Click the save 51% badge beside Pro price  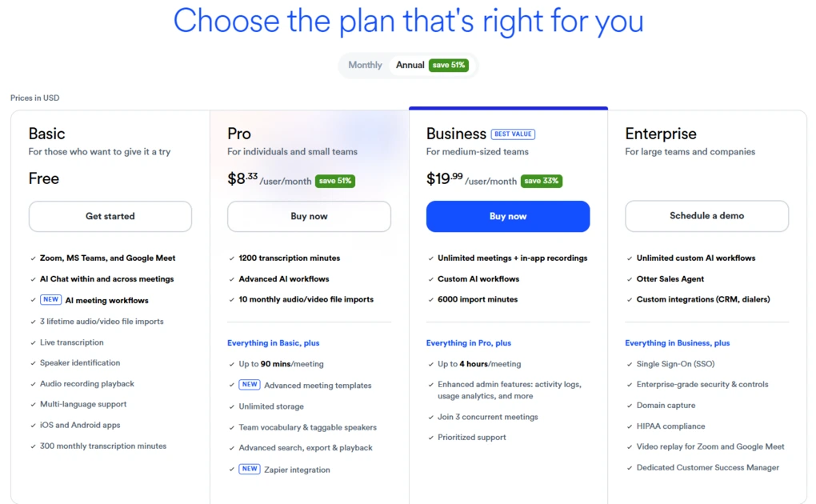(x=334, y=181)
